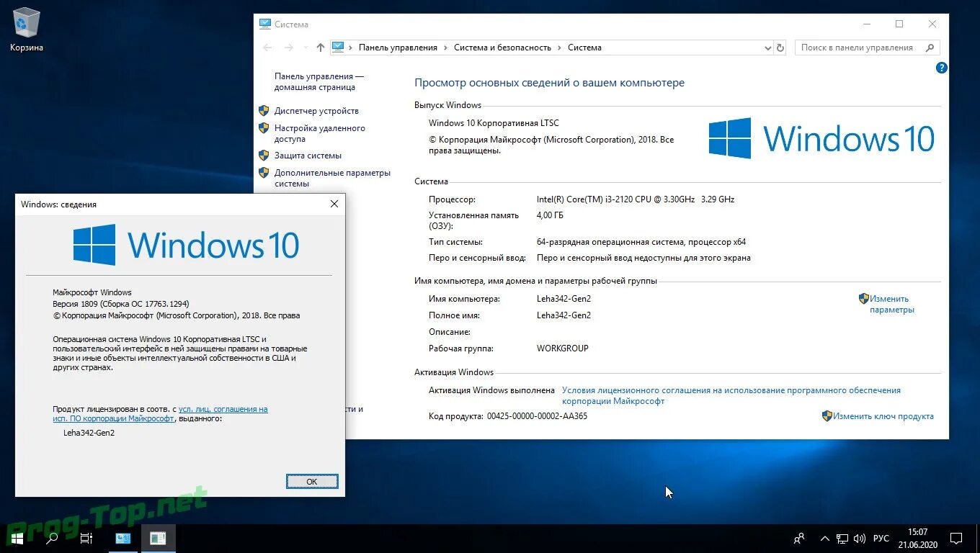Go back in Система window navigation
The width and height of the screenshot is (980, 553).
[268, 48]
